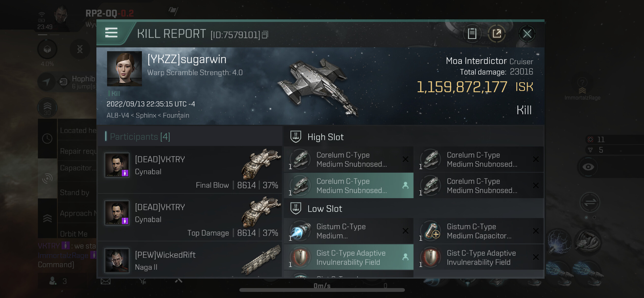Copy the kill report ID

point(265,35)
